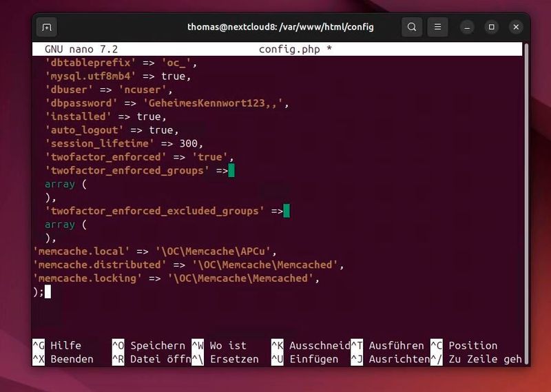
Task: Close the terminal window
Action: [516, 27]
